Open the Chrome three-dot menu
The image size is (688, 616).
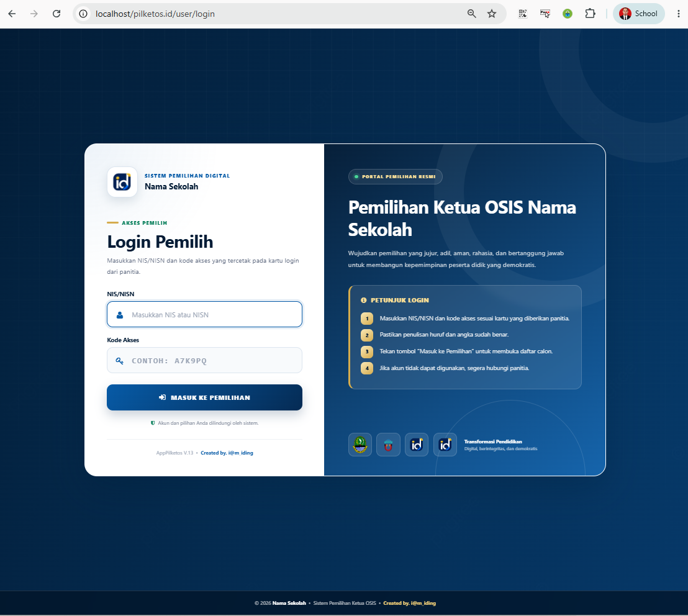click(678, 14)
